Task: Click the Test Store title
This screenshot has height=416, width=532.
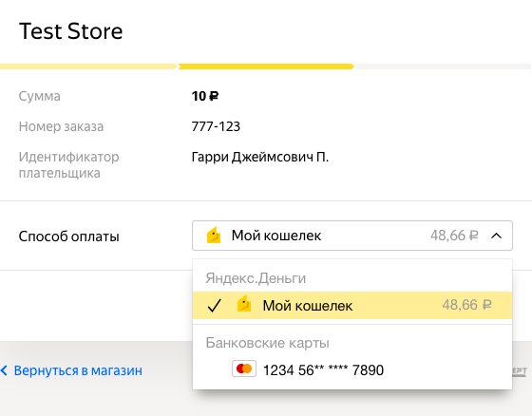Action: [70, 31]
